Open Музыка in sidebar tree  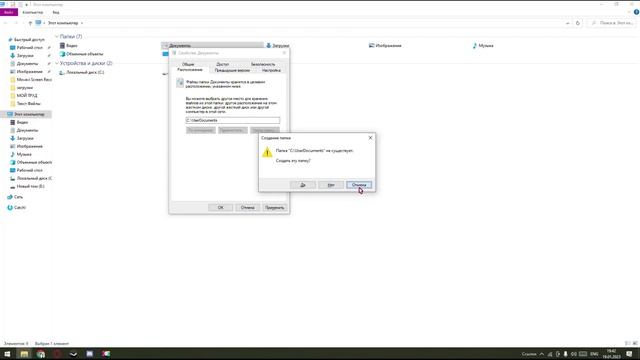coord(21,154)
